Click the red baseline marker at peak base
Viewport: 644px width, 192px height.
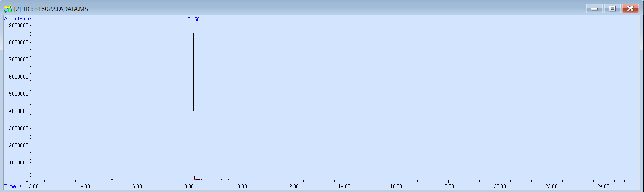tap(195, 179)
